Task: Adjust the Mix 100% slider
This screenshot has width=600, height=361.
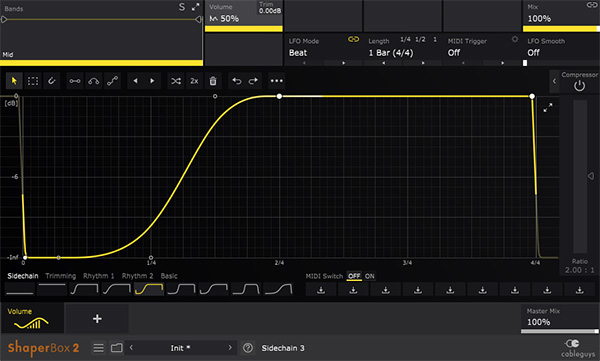Action: (x=561, y=29)
